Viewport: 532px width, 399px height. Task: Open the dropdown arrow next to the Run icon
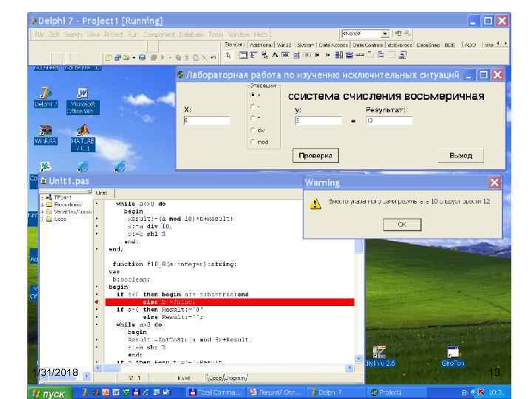pyautogui.click(x=170, y=58)
